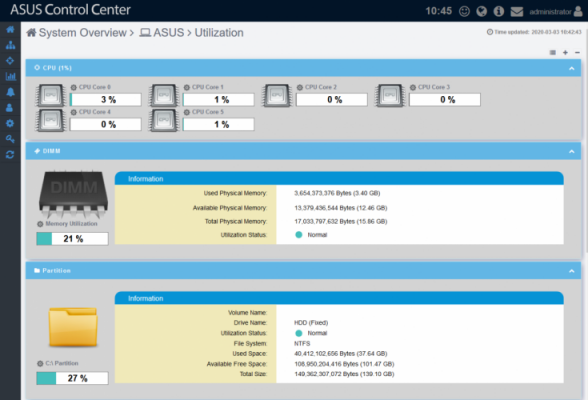Click the HDD (Fixed) drive name value
Image resolution: width=588 pixels, height=400 pixels.
(311, 323)
